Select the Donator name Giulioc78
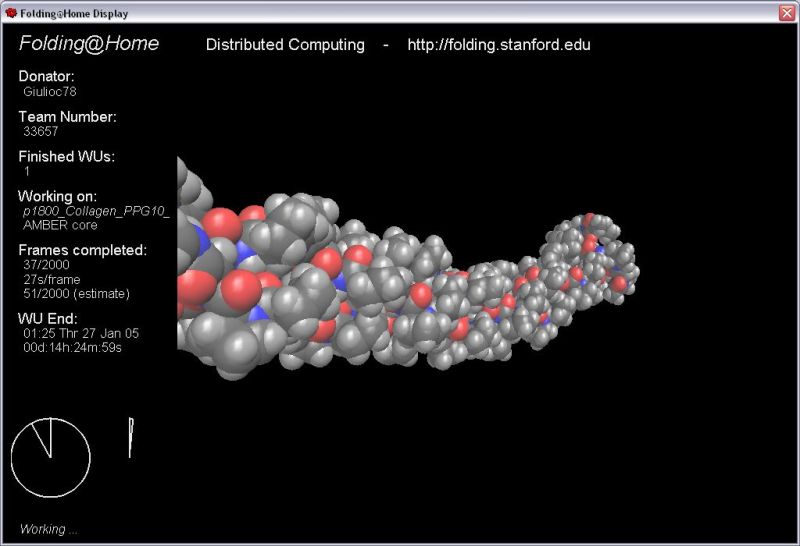The height and width of the screenshot is (546, 800). tap(50, 91)
